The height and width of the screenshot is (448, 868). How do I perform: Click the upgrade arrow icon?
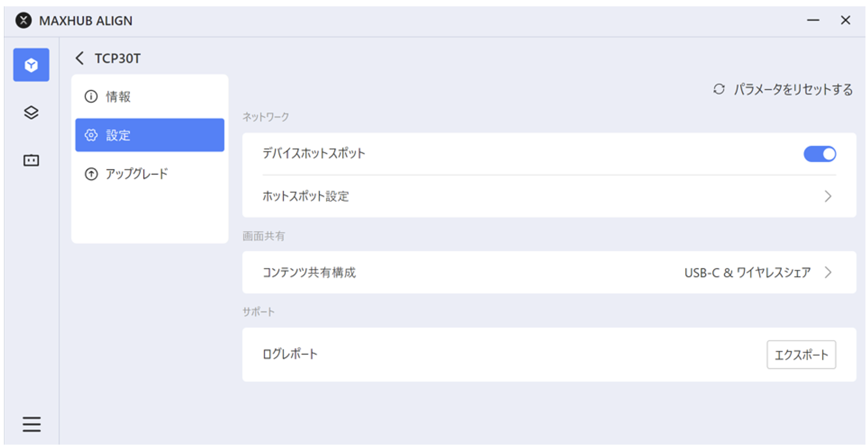click(91, 174)
